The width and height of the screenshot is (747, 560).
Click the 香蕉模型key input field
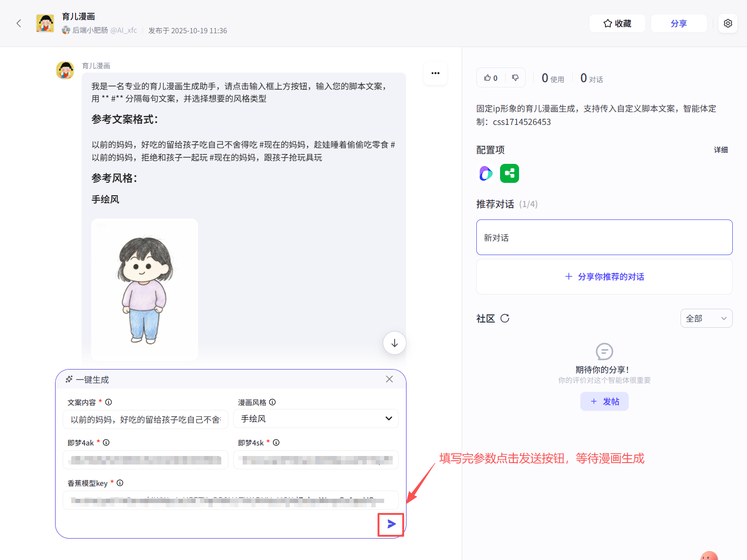click(231, 500)
